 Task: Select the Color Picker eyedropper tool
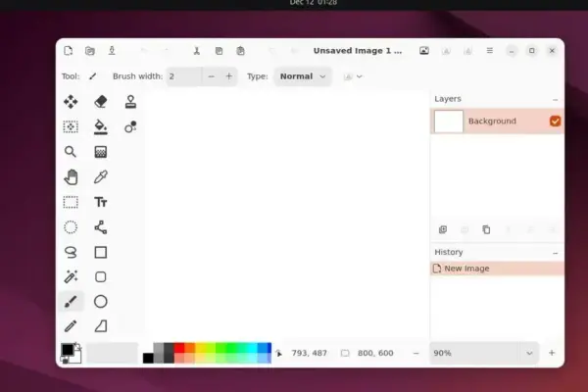pyautogui.click(x=101, y=176)
